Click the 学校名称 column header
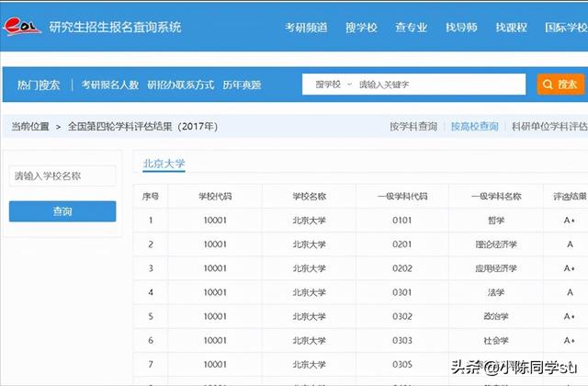 coord(309,196)
